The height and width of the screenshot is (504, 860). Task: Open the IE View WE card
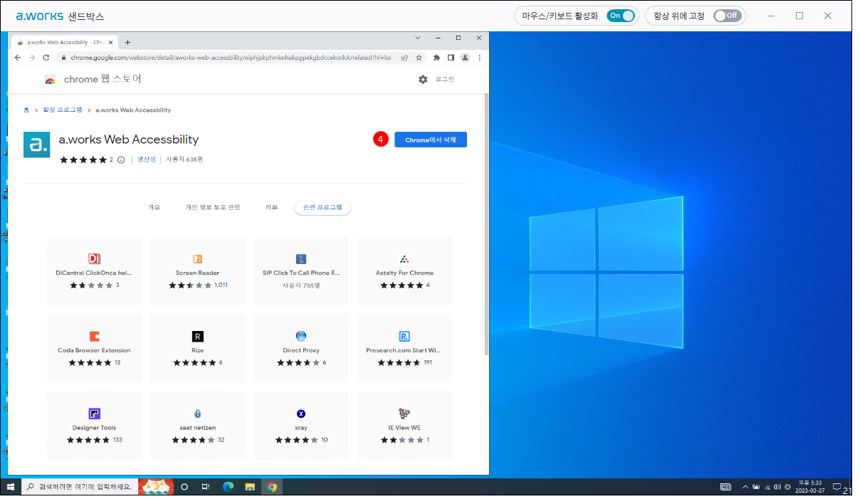click(404, 426)
